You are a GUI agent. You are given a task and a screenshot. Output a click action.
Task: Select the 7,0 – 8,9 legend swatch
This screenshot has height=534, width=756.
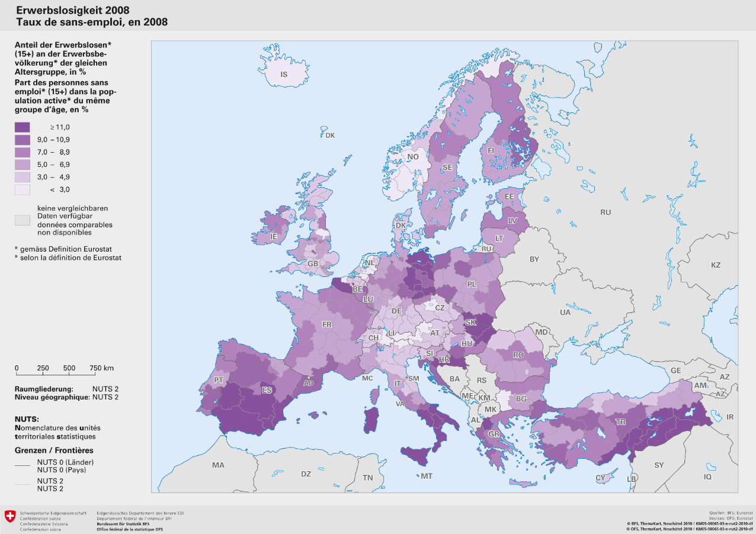coord(23,152)
